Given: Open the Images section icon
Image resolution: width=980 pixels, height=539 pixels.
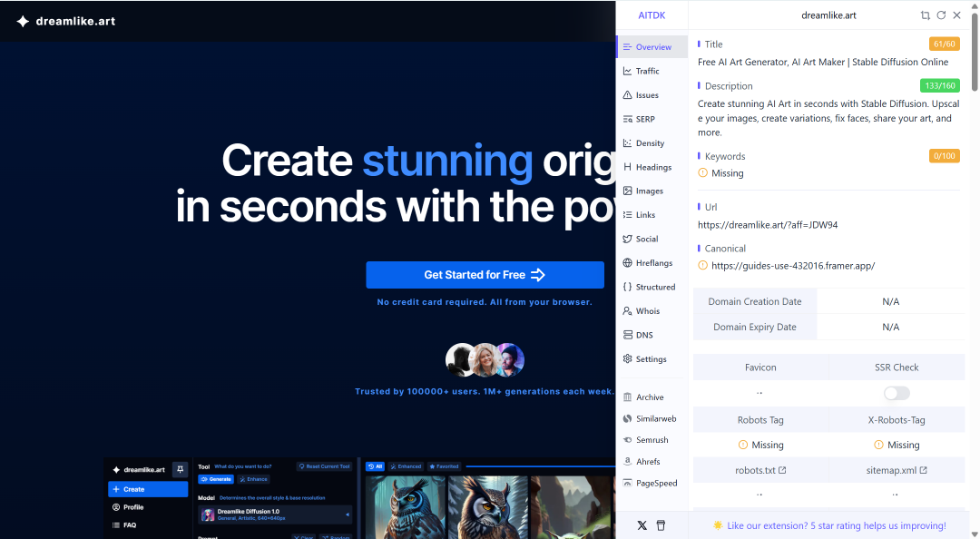Looking at the screenshot, I should (628, 191).
